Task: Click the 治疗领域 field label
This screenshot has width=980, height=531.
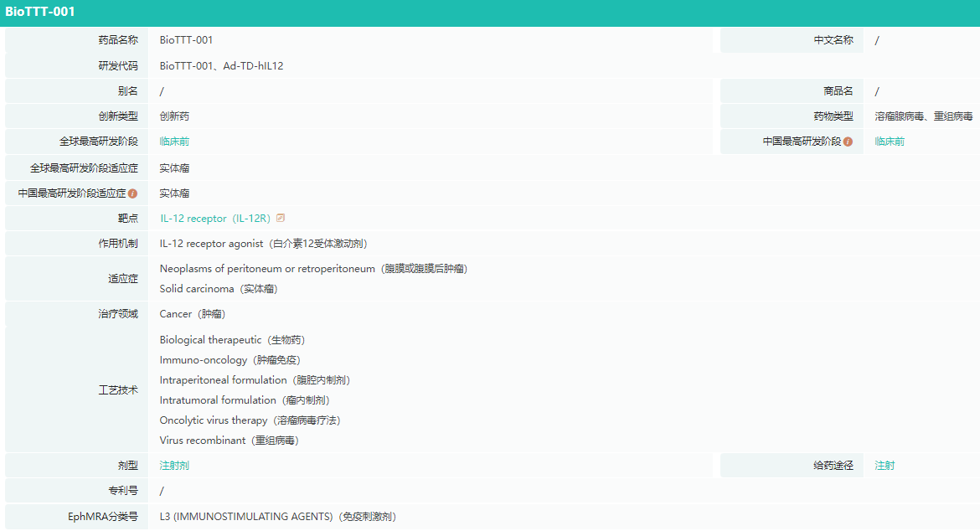Action: 118,313
